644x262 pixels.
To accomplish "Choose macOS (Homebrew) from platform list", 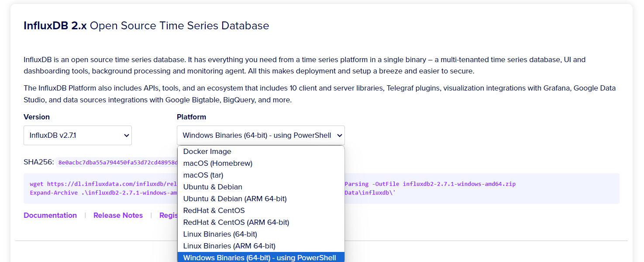I will (261, 163).
